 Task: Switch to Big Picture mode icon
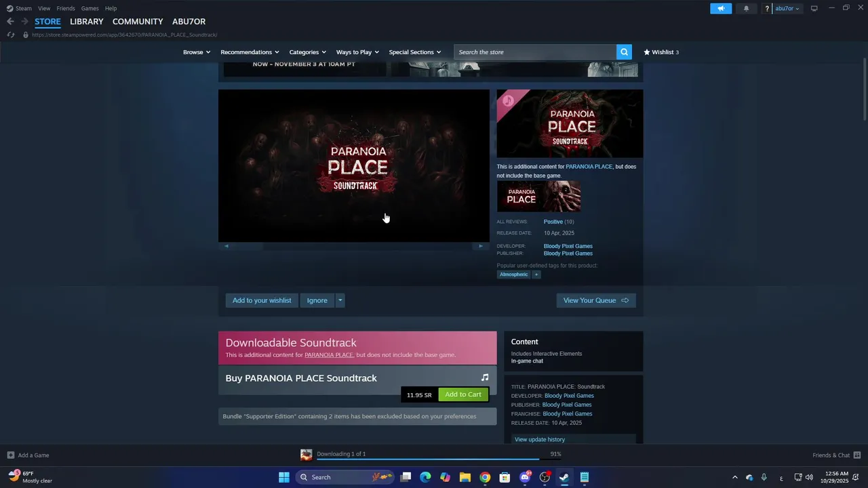pos(814,8)
